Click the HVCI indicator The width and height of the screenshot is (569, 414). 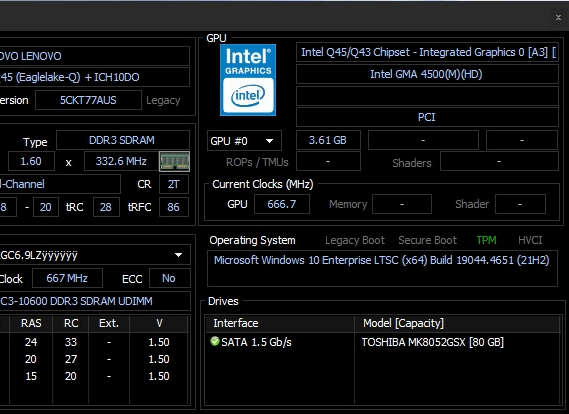(530, 240)
